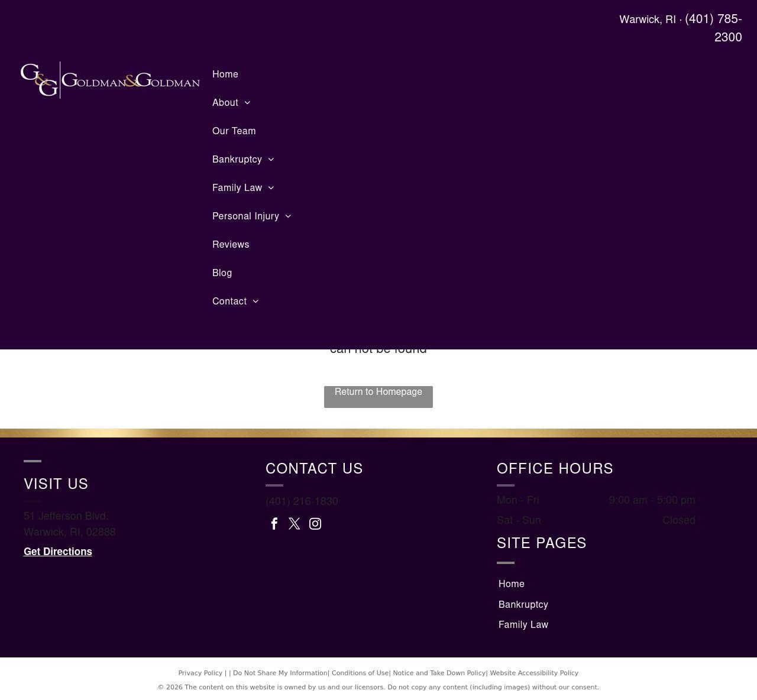
Task: Click the Visit Us heading
Action: 56,484
